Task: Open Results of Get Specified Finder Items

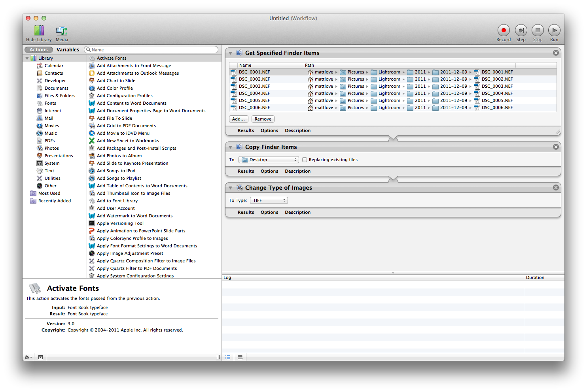Action: [x=246, y=130]
